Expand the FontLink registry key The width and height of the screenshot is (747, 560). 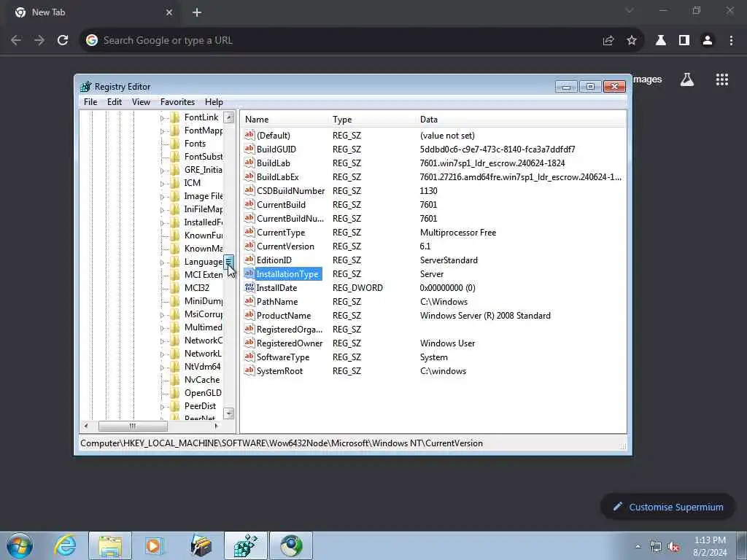[162, 118]
